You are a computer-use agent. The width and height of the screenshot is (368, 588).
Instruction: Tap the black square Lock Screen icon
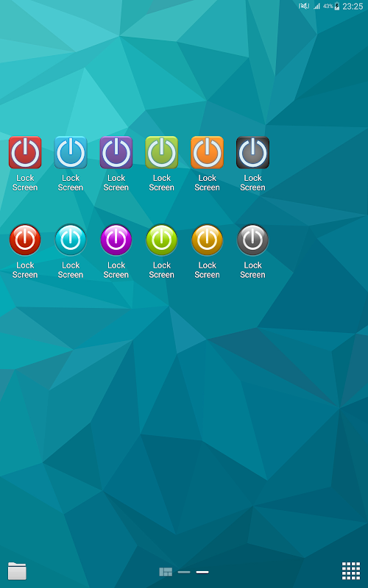[252, 153]
